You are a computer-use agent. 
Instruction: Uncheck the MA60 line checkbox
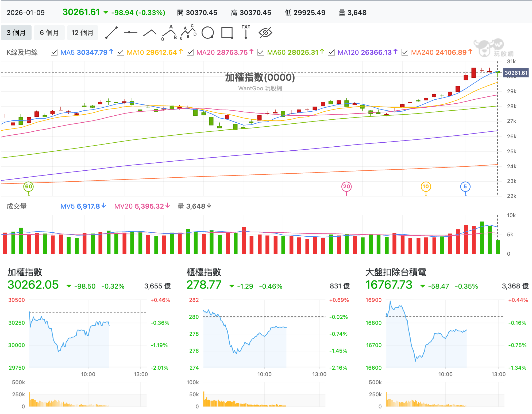coord(261,52)
